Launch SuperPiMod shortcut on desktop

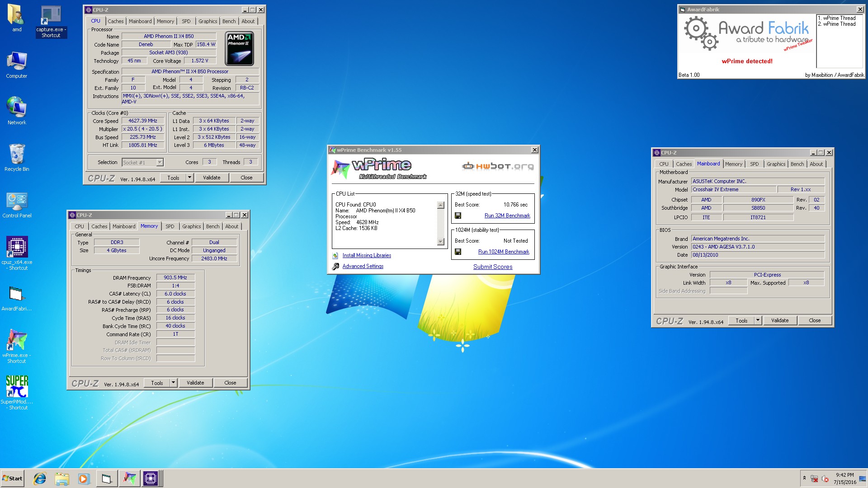(x=17, y=393)
